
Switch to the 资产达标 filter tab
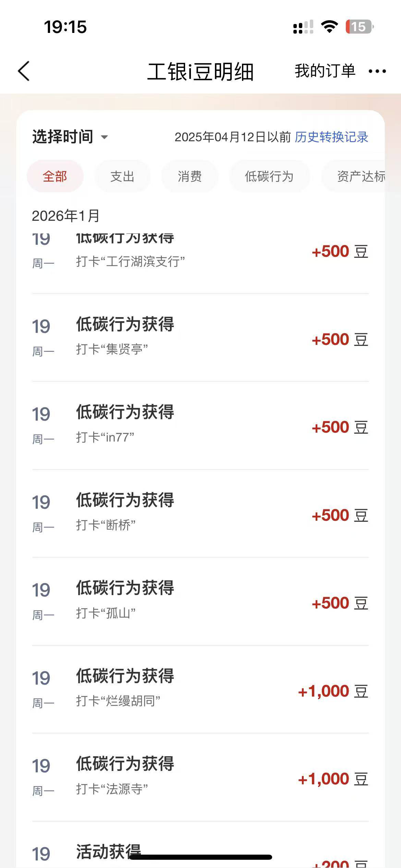(360, 177)
